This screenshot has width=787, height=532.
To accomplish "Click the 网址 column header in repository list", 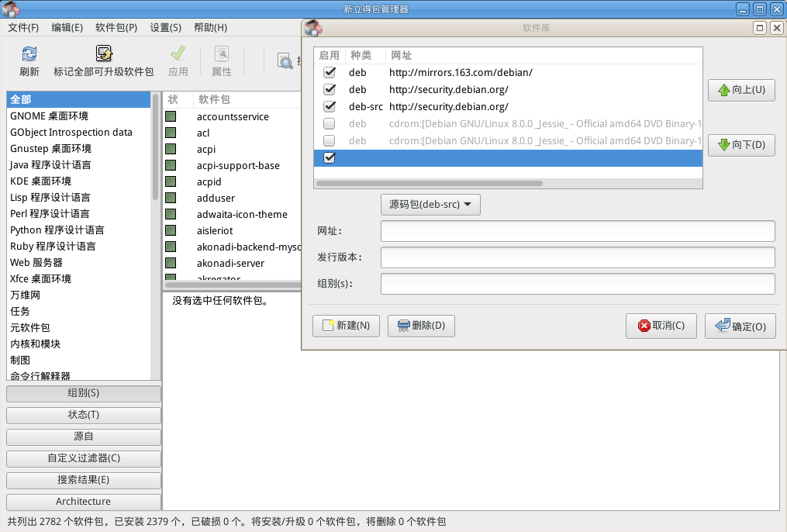I will [x=544, y=56].
